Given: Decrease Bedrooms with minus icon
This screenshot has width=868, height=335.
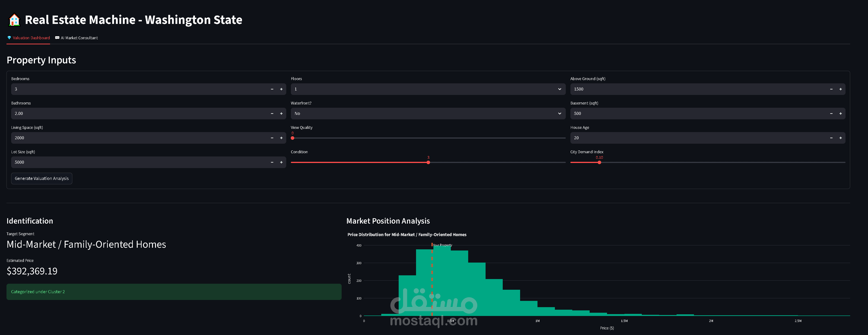Looking at the screenshot, I should coord(272,89).
